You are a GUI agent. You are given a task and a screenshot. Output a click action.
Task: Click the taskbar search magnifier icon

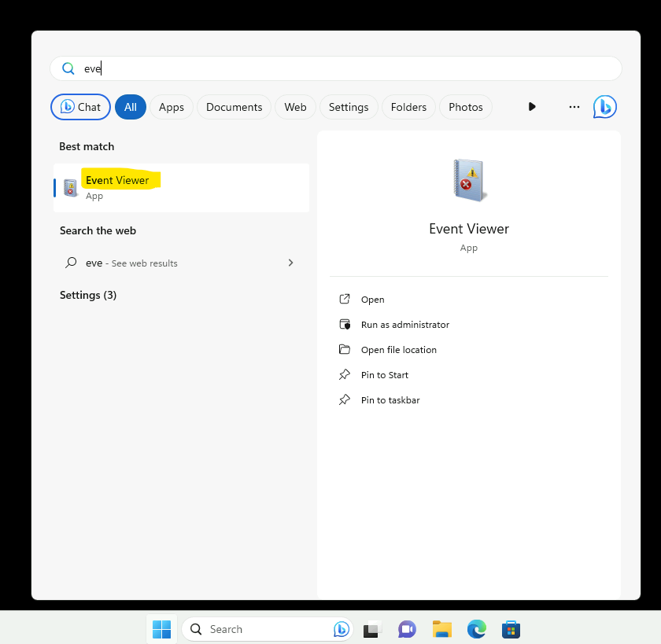tap(196, 629)
